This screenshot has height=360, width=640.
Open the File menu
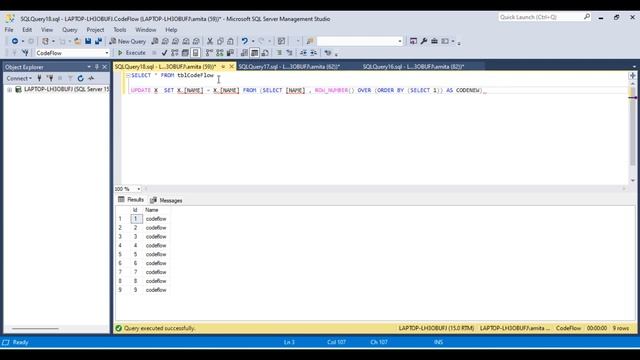coord(9,30)
